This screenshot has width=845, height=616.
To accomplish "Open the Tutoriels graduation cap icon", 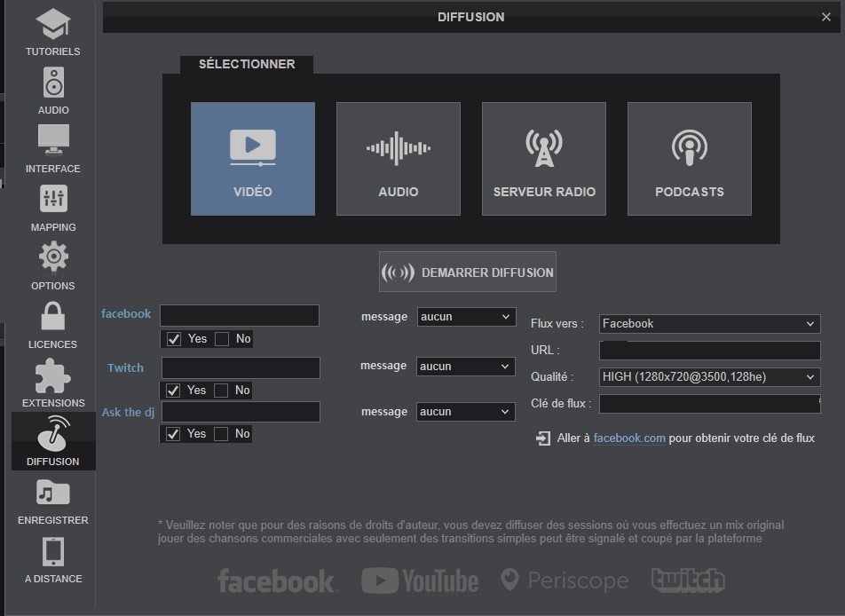I will click(52, 25).
